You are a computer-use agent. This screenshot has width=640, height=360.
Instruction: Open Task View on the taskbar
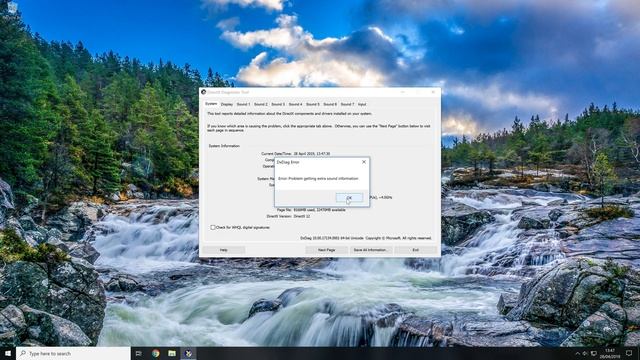point(139,353)
